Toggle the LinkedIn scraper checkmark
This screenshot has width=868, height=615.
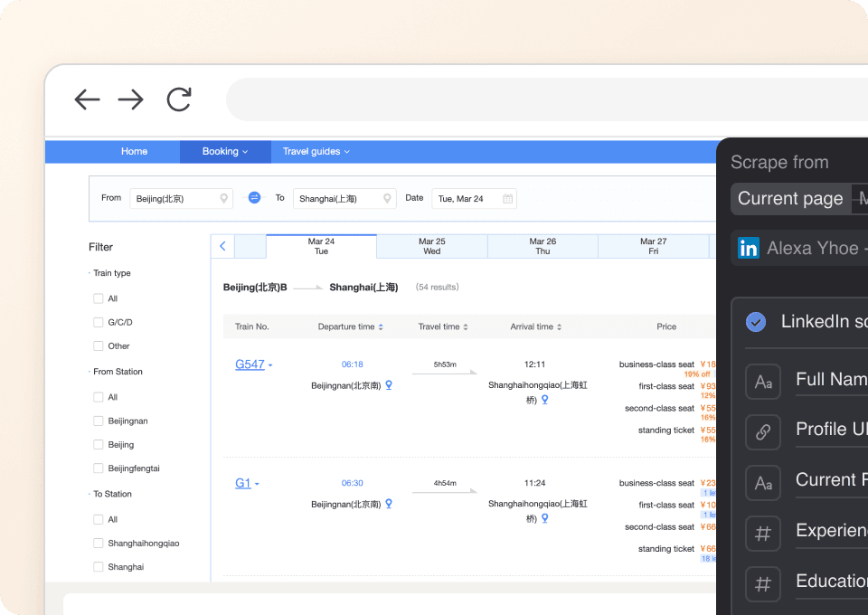point(756,321)
